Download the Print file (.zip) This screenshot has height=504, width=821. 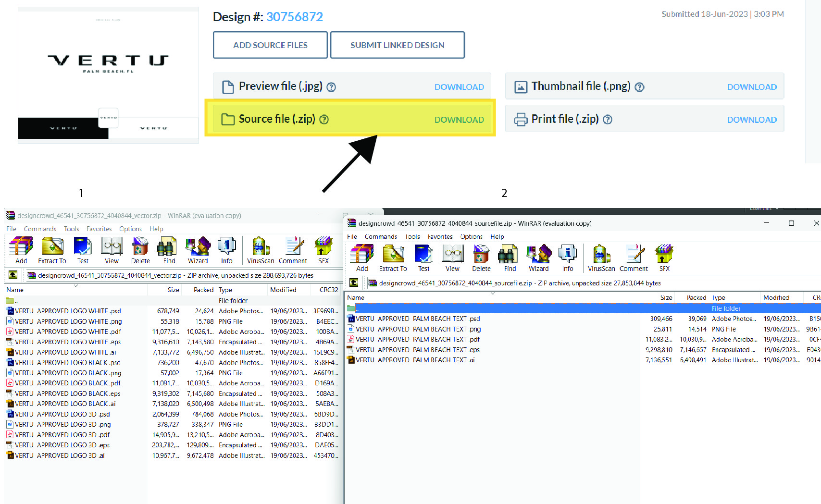point(752,120)
